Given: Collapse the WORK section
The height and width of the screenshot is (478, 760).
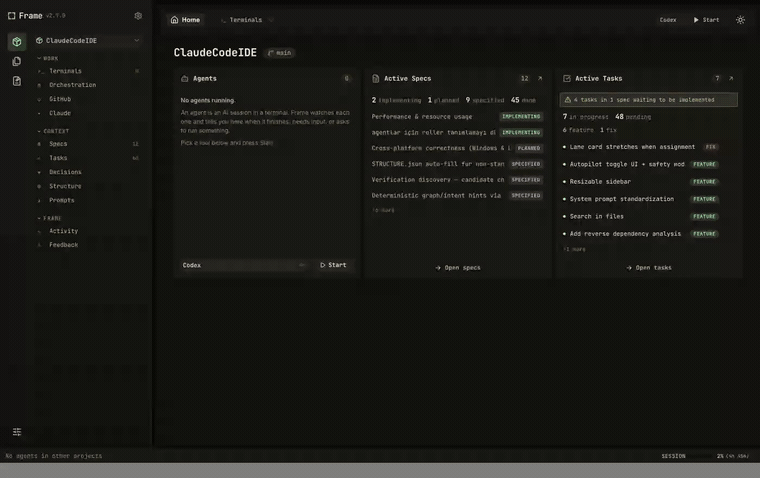Looking at the screenshot, I should pyautogui.click(x=48, y=58).
